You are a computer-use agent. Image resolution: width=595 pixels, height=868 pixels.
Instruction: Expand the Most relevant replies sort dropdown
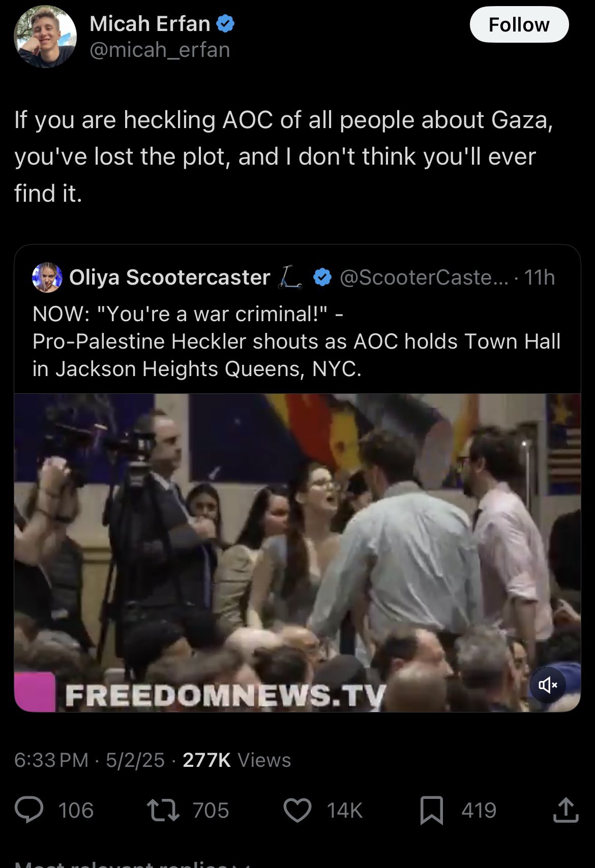[x=132, y=864]
